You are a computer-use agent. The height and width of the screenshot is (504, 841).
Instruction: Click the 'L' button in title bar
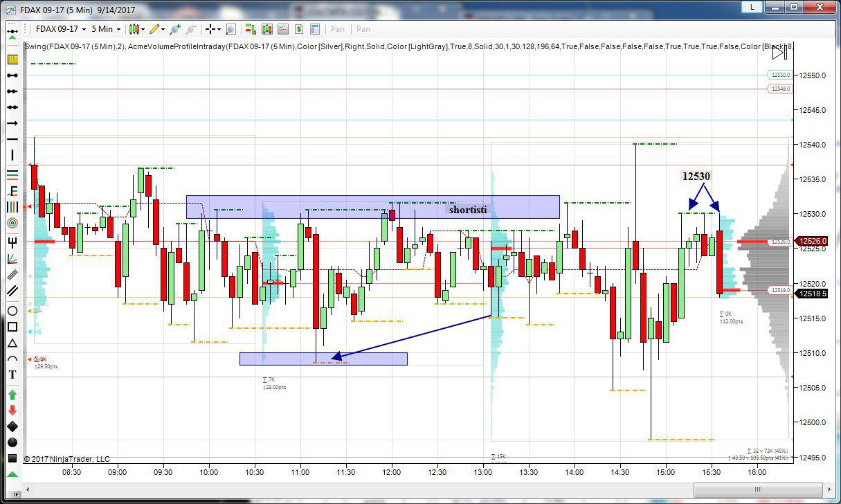click(x=752, y=7)
